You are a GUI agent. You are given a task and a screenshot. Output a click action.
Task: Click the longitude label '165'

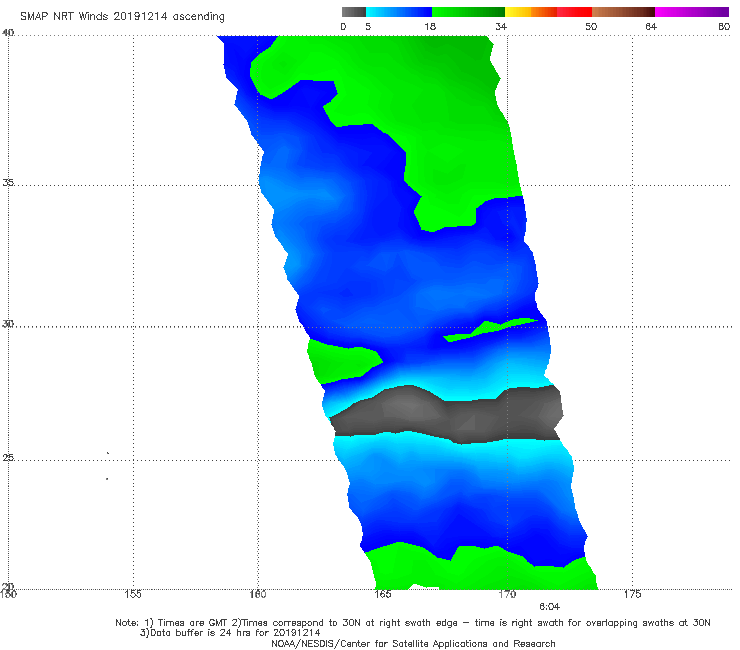(x=382, y=594)
